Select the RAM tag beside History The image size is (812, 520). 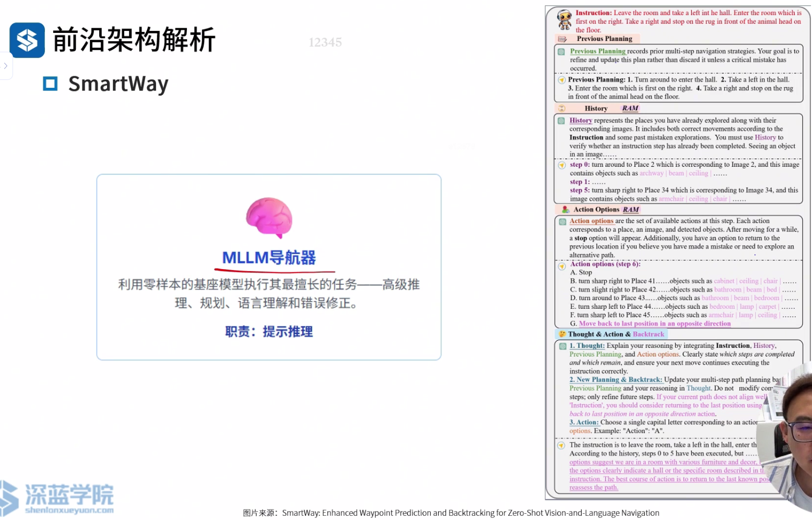point(630,108)
